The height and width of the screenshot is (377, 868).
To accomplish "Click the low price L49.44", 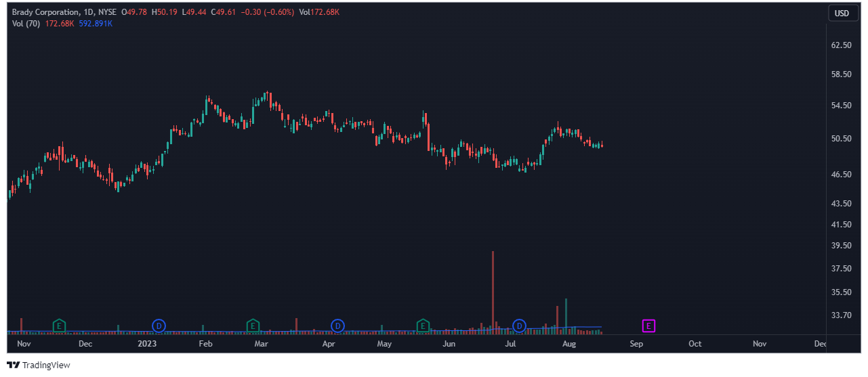I will 194,13.
